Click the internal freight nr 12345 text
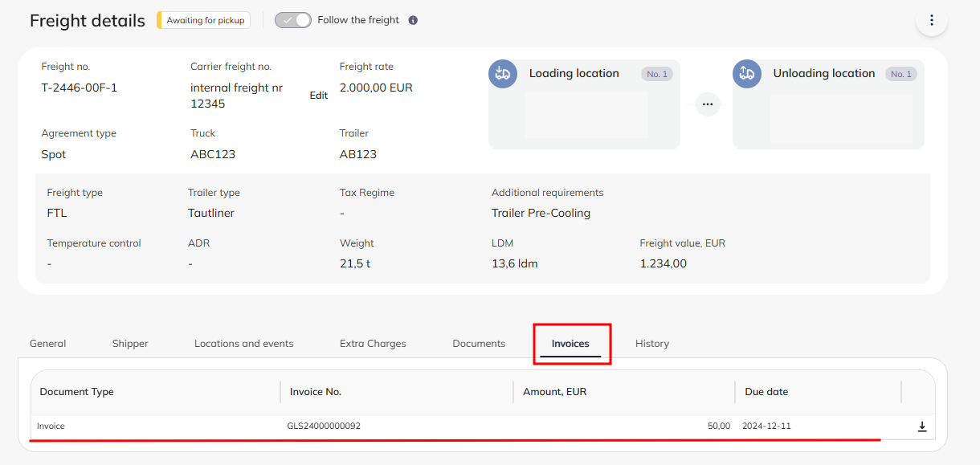This screenshot has width=980, height=465. coord(236,96)
